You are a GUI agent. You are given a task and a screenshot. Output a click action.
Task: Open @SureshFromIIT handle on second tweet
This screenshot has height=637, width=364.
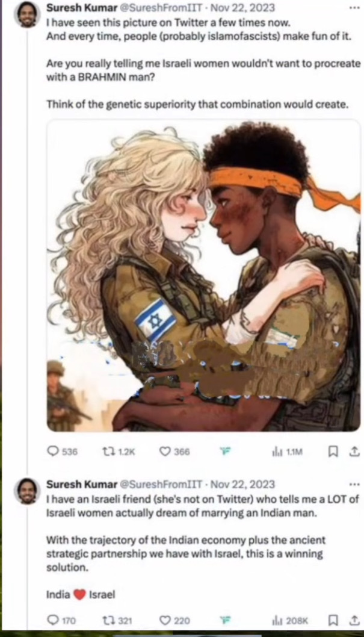point(161,484)
